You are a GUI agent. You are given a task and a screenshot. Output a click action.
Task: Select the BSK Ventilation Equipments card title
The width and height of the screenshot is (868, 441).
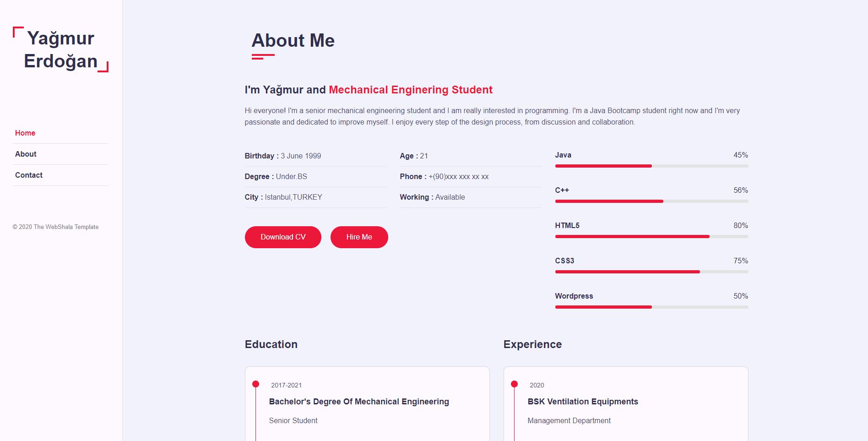point(583,402)
